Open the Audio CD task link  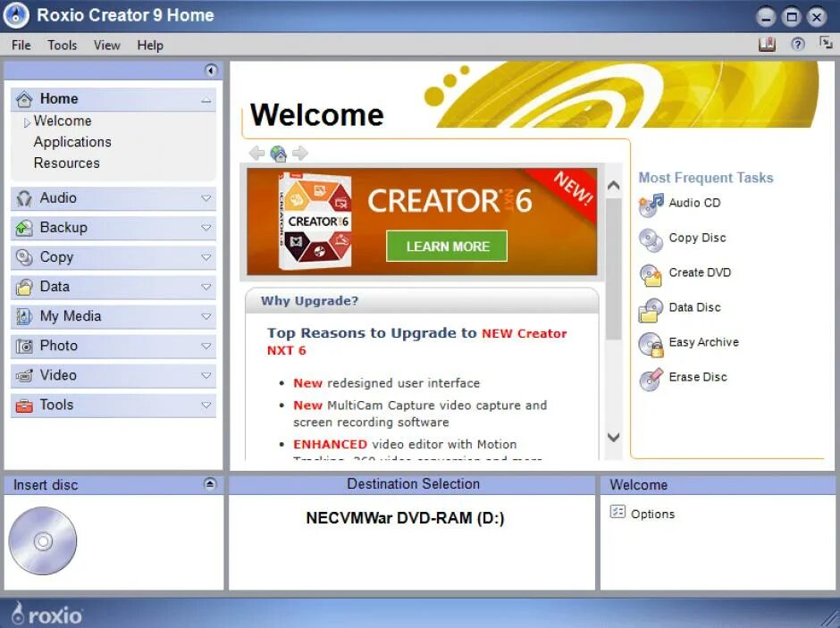tap(695, 203)
